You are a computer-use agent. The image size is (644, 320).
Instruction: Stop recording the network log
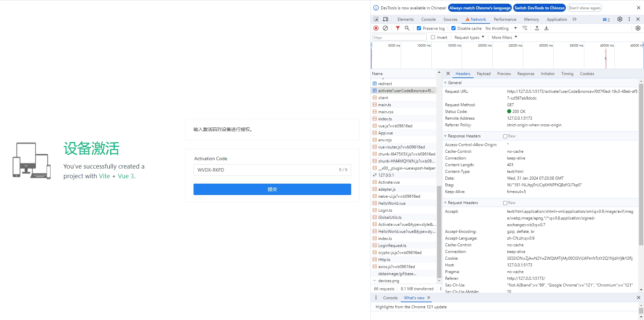pos(376,28)
